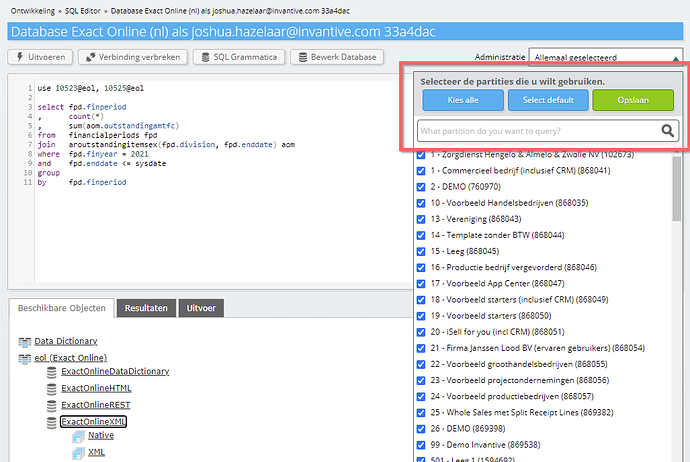The height and width of the screenshot is (462, 690).
Task: Click the Verbinding verbreken plug icon
Action: (x=90, y=57)
